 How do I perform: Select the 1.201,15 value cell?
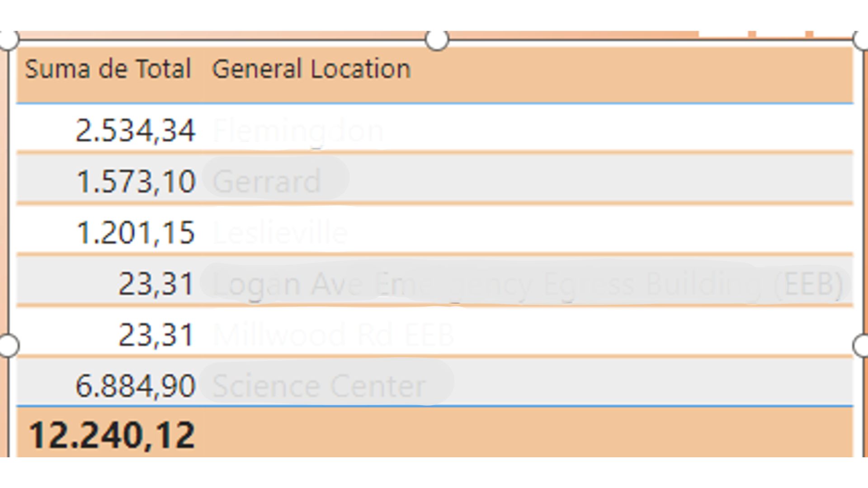pos(136,233)
